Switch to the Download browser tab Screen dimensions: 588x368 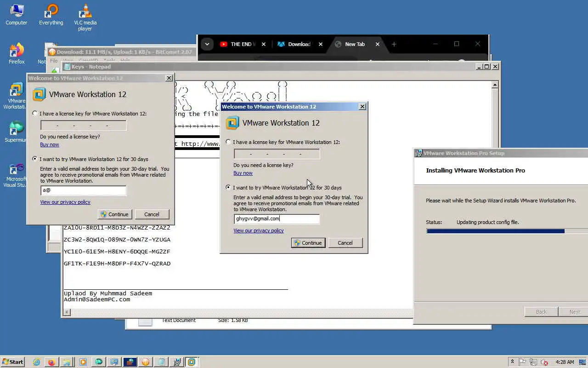(299, 44)
